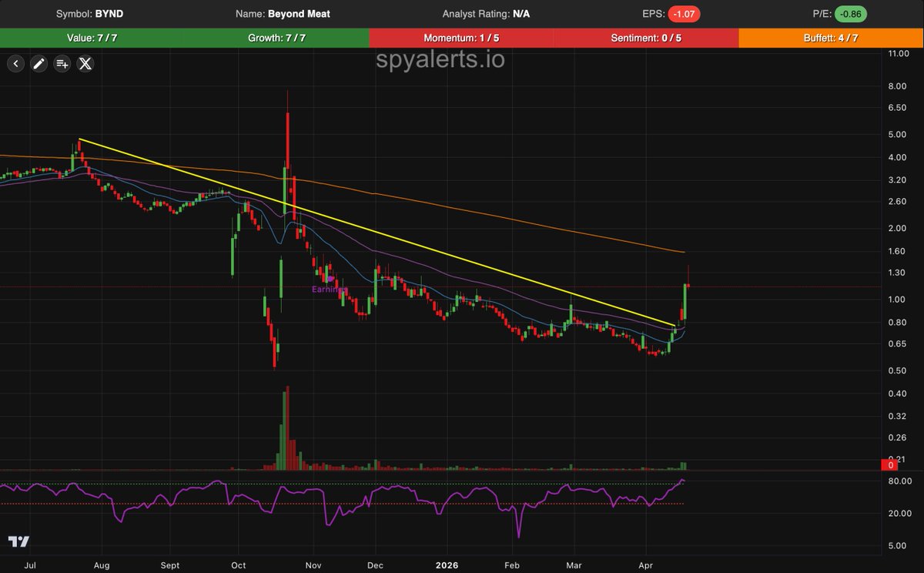Share chart via the X icon
Screen dimensions: 924x573
[85, 64]
